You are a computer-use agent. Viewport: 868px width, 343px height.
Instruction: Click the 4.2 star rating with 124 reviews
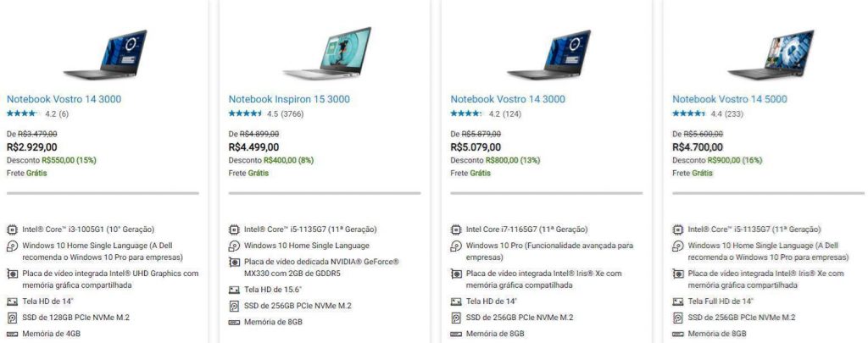(486, 114)
